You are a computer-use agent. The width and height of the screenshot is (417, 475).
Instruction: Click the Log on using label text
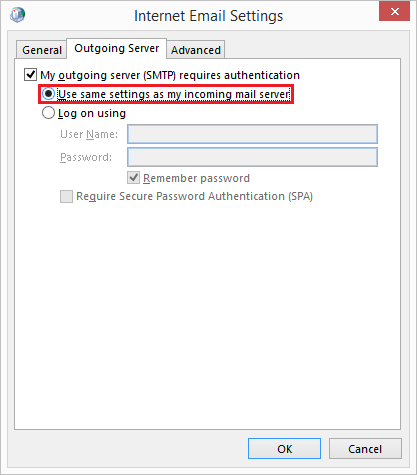pyautogui.click(x=92, y=113)
